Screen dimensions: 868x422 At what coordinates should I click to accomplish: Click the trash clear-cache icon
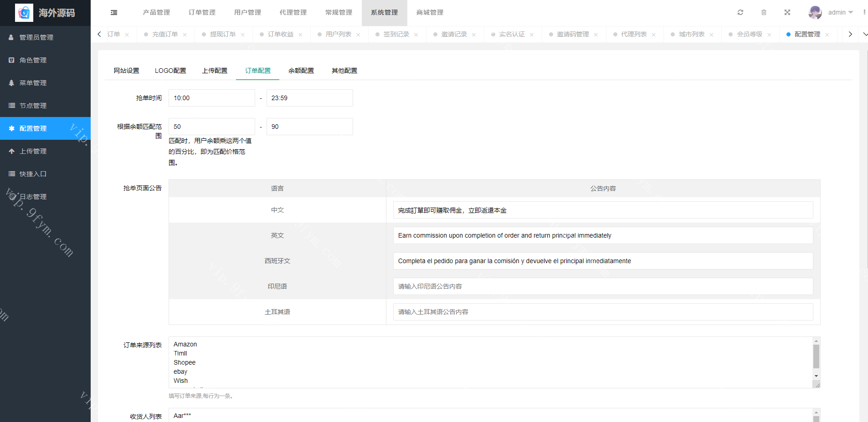coord(764,12)
